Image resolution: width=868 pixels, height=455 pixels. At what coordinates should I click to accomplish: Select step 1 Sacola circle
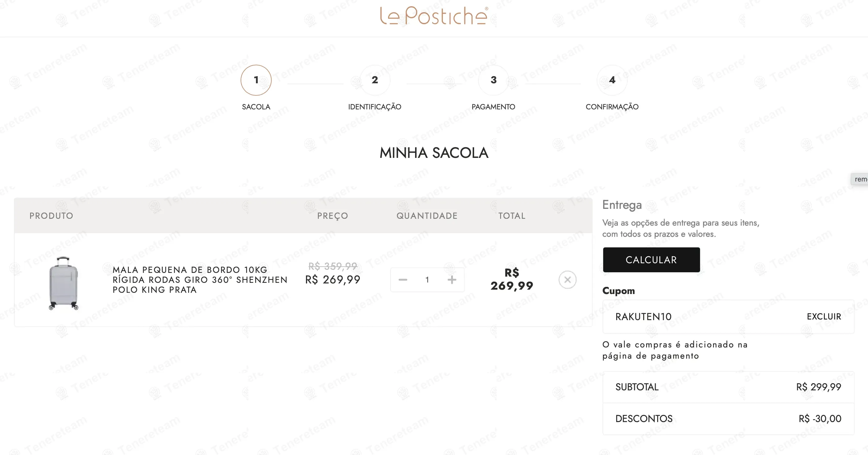point(256,80)
